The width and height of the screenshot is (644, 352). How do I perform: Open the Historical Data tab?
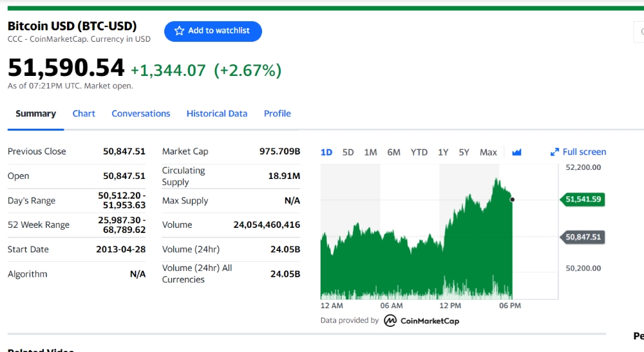click(217, 114)
